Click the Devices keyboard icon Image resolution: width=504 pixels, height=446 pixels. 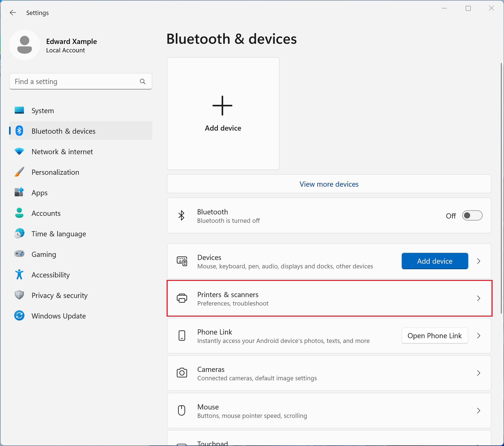[182, 261]
